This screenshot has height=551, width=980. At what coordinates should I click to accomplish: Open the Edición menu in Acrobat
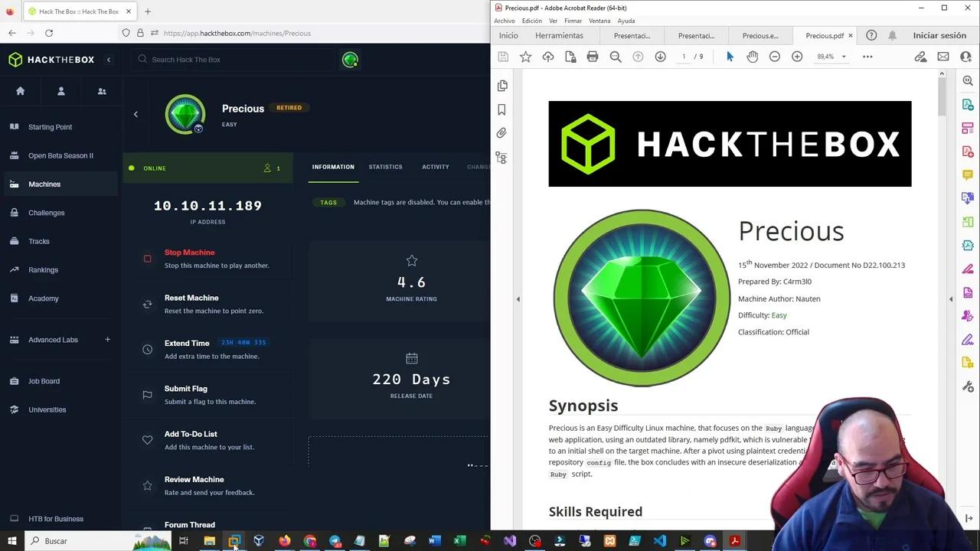(531, 21)
